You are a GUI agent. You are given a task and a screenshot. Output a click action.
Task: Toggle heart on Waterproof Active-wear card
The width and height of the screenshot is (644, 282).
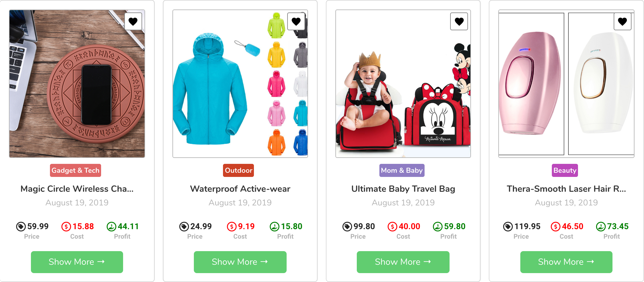[x=296, y=21]
